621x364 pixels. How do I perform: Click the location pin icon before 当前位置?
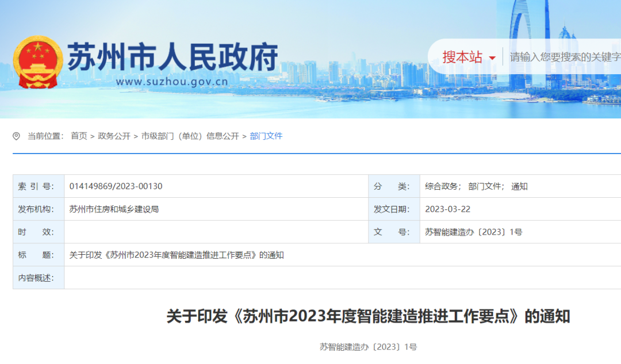[x=16, y=136]
